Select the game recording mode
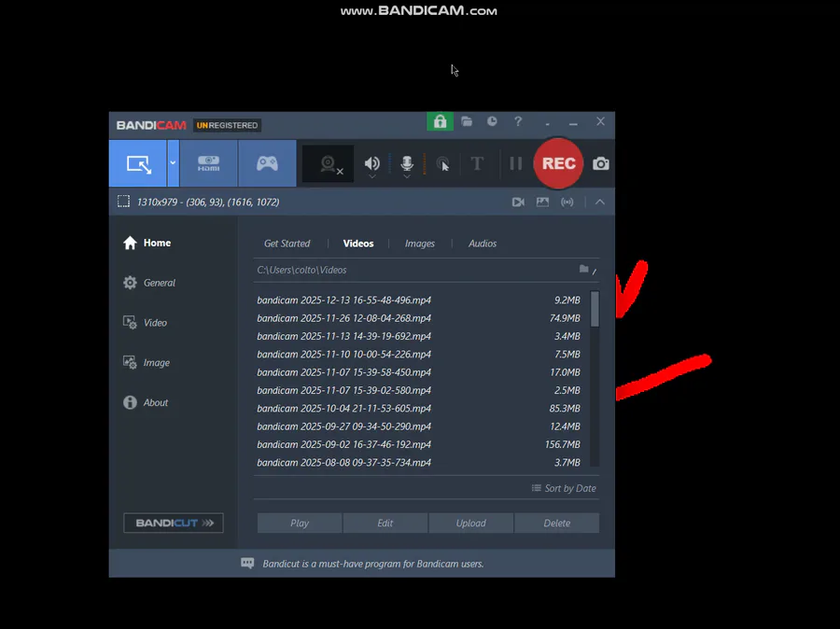This screenshot has height=629, width=840. tap(267, 163)
